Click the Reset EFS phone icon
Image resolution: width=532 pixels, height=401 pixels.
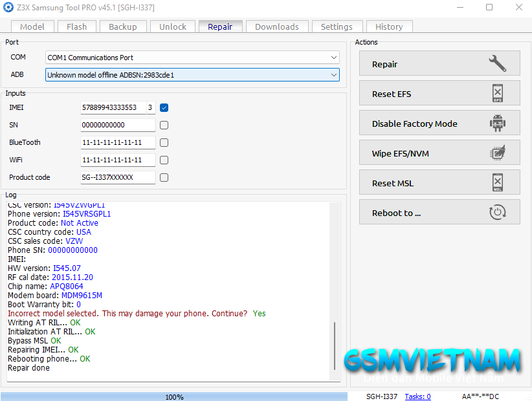(x=498, y=93)
